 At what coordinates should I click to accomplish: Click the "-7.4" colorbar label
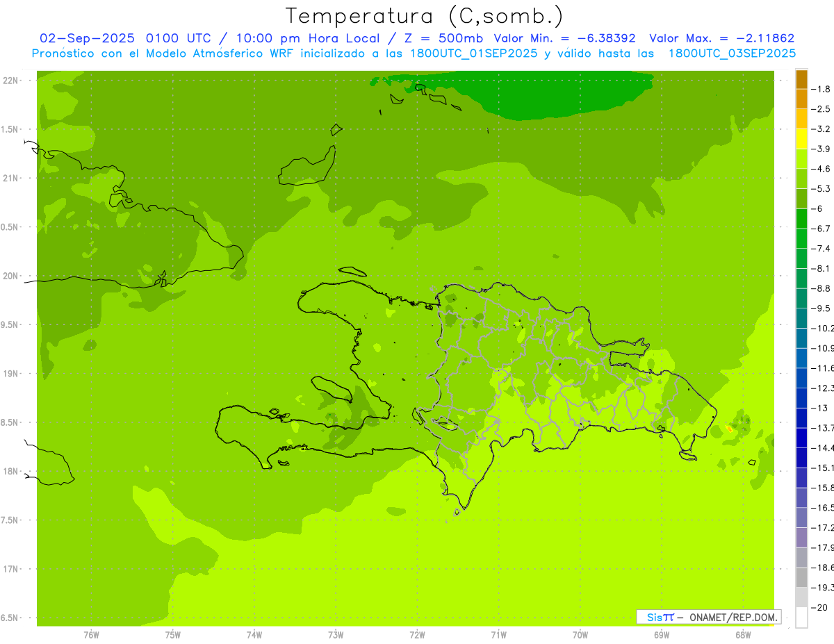[821, 249]
